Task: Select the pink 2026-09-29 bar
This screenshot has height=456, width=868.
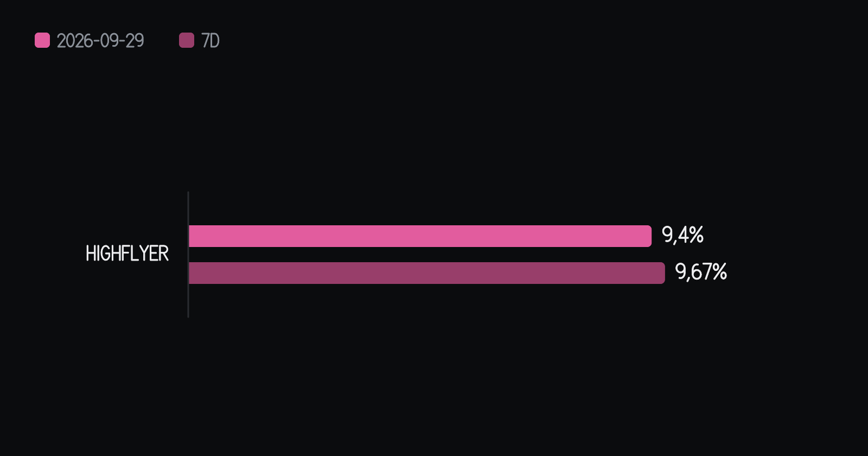Action: click(x=420, y=236)
